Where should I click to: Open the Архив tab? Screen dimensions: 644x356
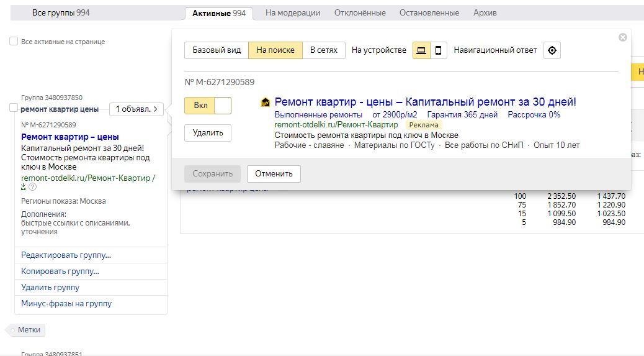pyautogui.click(x=485, y=13)
